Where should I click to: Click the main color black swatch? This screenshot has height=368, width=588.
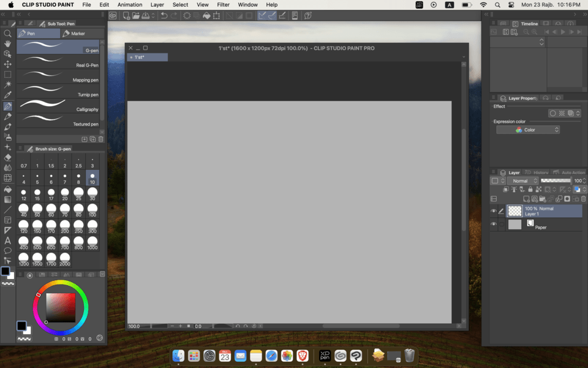click(6, 271)
